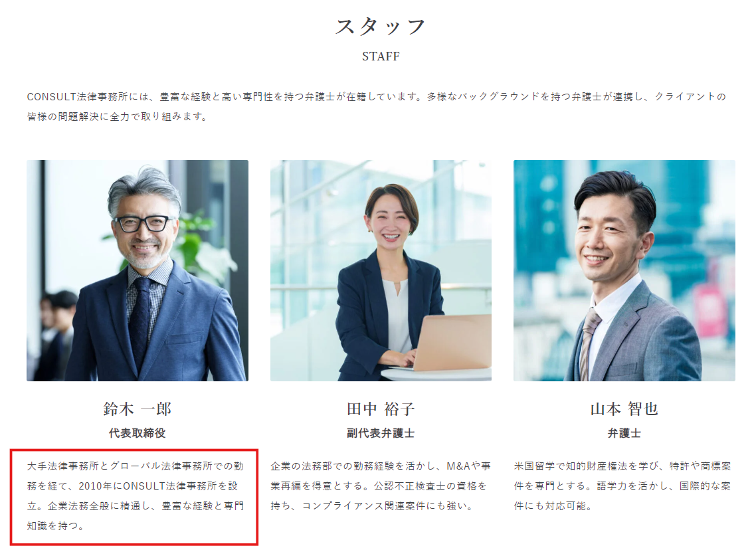This screenshot has width=756, height=548.
Task: Click 鈴木 一郎's highlighted biography text
Action: click(x=136, y=496)
